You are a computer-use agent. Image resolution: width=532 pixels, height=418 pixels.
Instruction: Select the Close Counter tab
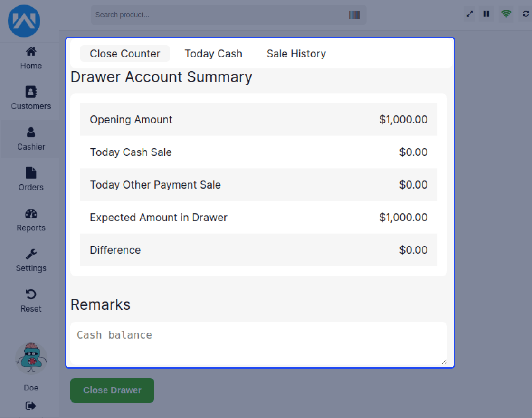(124, 54)
